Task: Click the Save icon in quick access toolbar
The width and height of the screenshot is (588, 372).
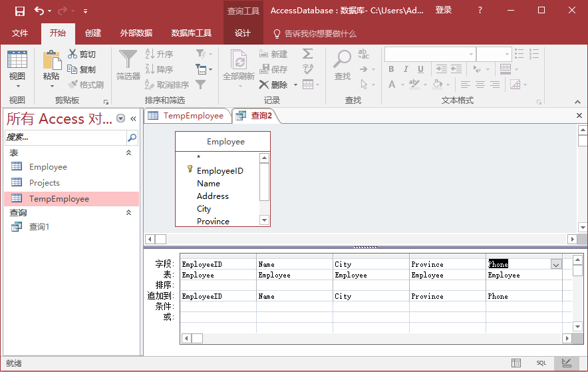Action: [x=19, y=11]
